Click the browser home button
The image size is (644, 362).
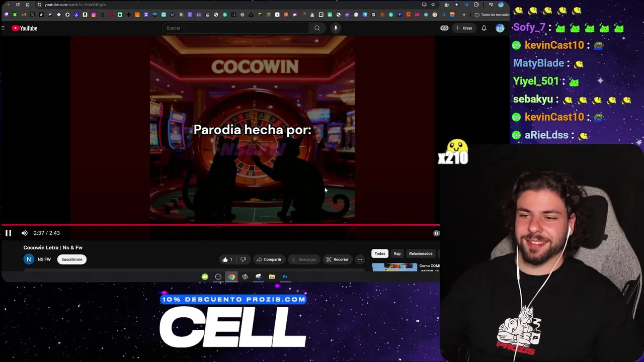click(27, 5)
